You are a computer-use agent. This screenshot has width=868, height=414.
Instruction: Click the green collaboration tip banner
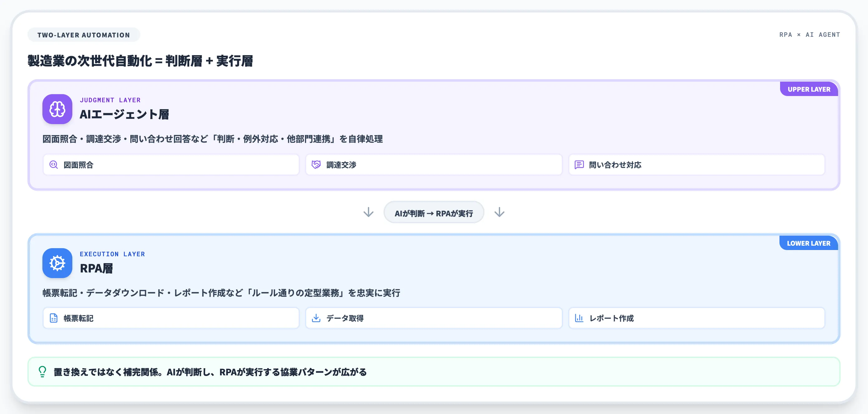pos(434,372)
